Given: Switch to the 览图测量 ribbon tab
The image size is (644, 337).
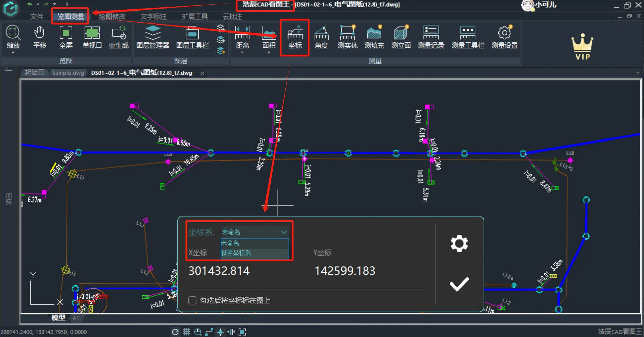Looking at the screenshot, I should pos(71,16).
